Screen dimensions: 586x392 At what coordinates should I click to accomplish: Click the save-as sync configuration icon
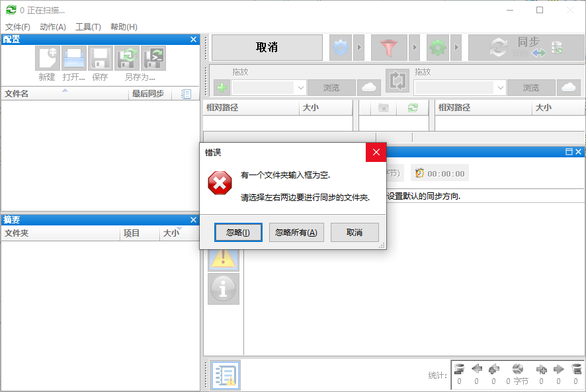point(127,58)
